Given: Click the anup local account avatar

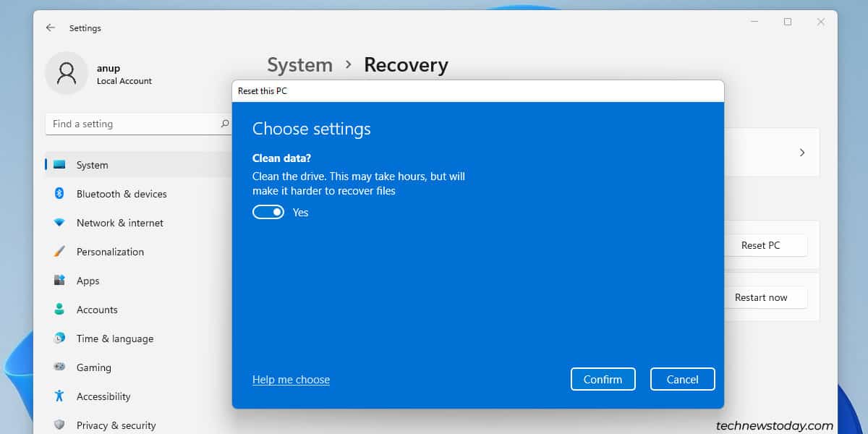Looking at the screenshot, I should tap(66, 73).
